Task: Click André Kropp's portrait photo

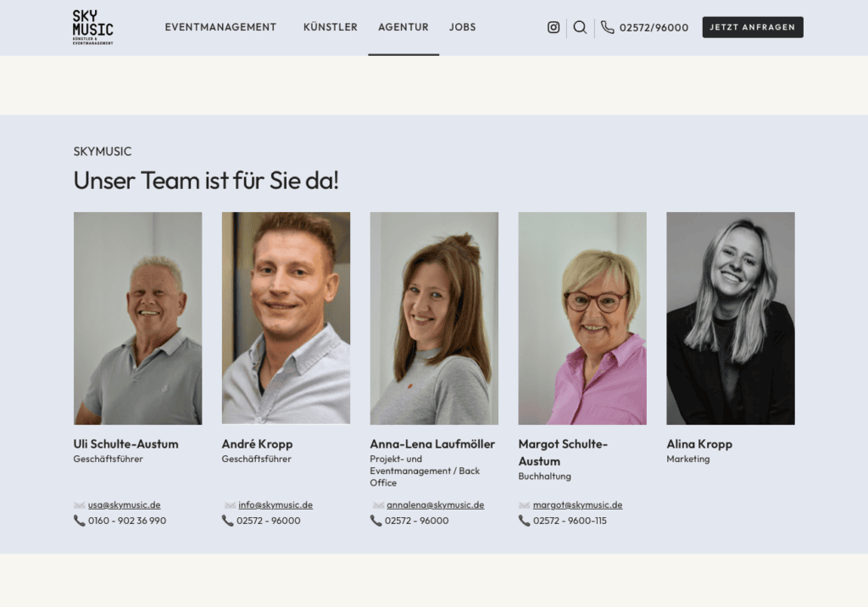Action: pyautogui.click(x=286, y=318)
